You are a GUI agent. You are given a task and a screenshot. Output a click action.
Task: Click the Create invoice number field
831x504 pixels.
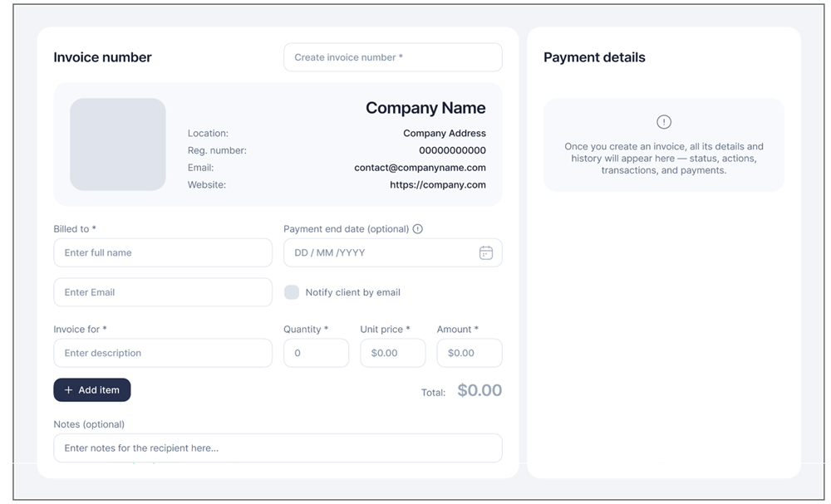click(x=392, y=56)
